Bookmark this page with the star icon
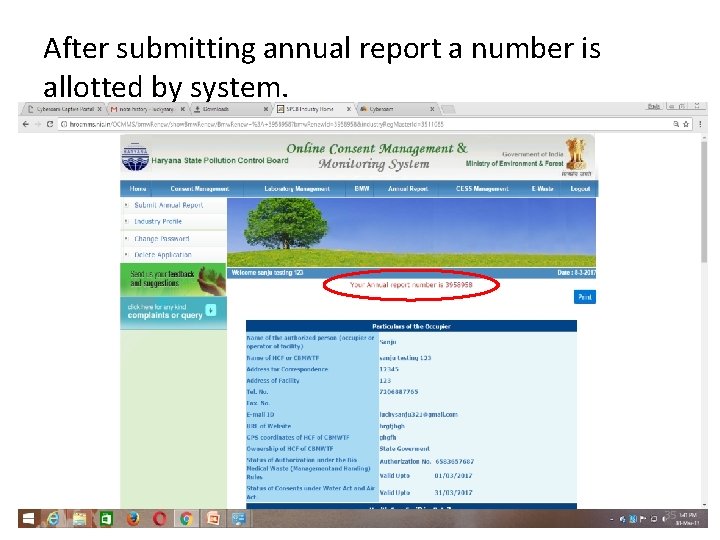 (686, 124)
